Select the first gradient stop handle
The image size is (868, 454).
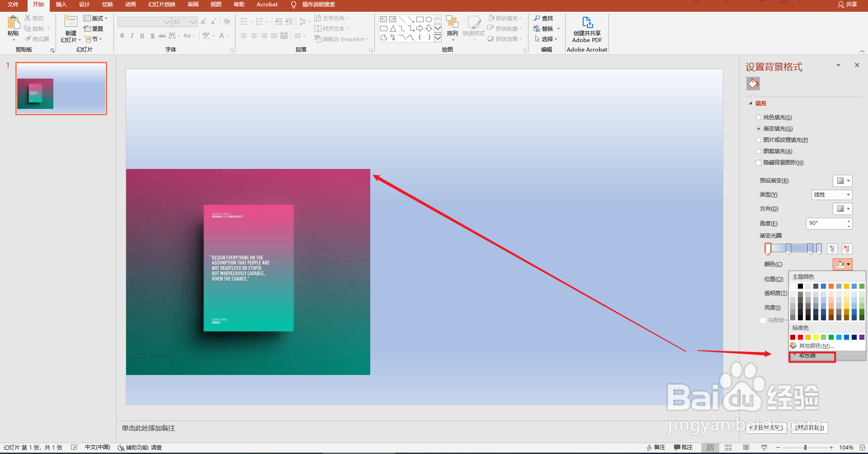pyautogui.click(x=768, y=249)
